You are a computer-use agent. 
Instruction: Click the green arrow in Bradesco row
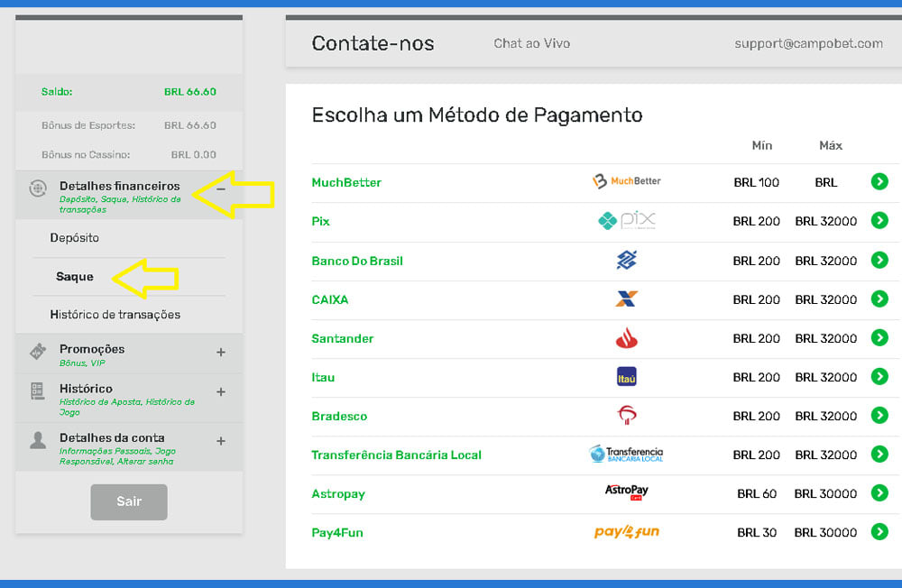pyautogui.click(x=879, y=415)
